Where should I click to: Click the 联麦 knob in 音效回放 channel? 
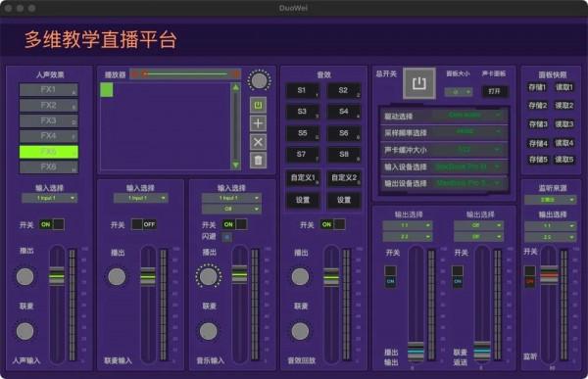click(x=301, y=331)
